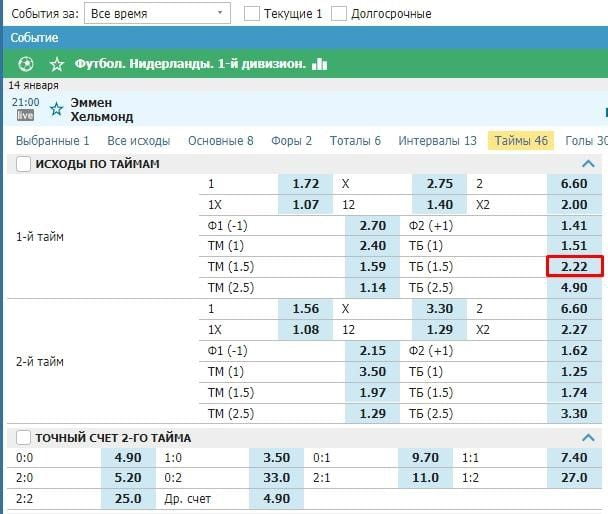
Task: Open the События за time dropdown
Action: click(x=157, y=14)
